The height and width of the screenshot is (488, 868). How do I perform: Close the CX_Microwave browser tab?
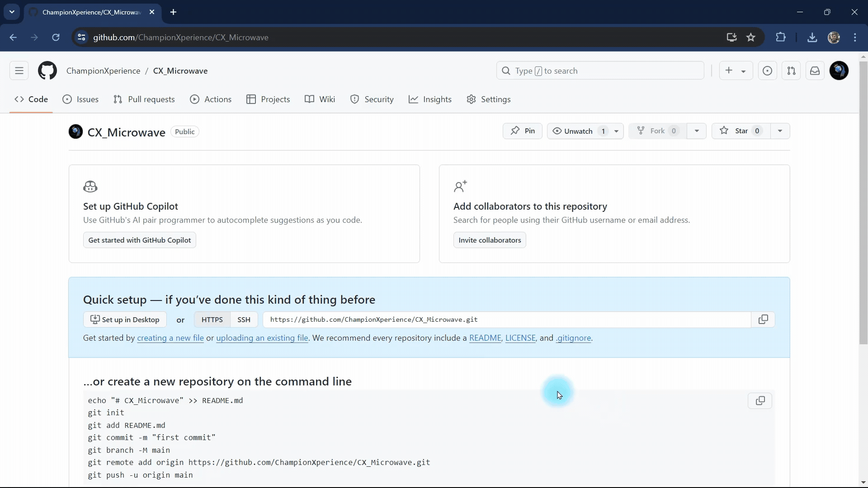pyautogui.click(x=152, y=12)
